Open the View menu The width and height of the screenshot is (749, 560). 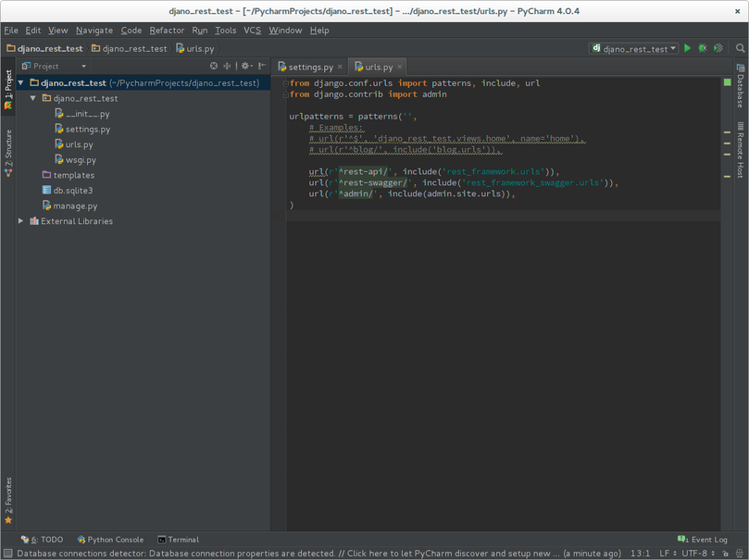tap(57, 30)
